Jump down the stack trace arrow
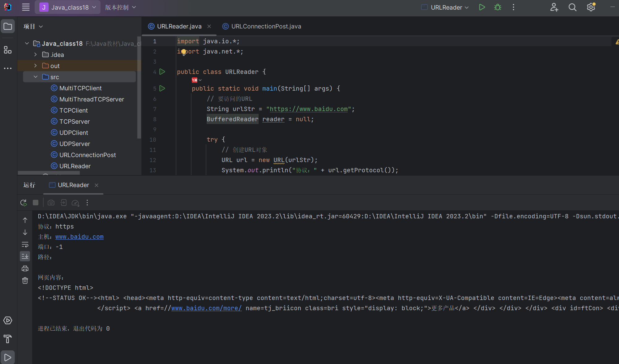Viewport: 619px width, 364px height. (x=25, y=232)
